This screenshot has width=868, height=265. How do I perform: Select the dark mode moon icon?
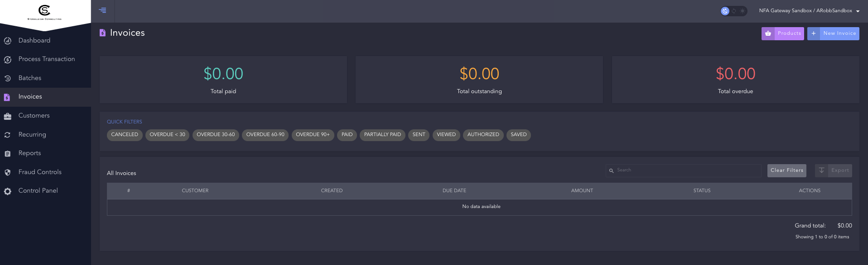(x=725, y=11)
